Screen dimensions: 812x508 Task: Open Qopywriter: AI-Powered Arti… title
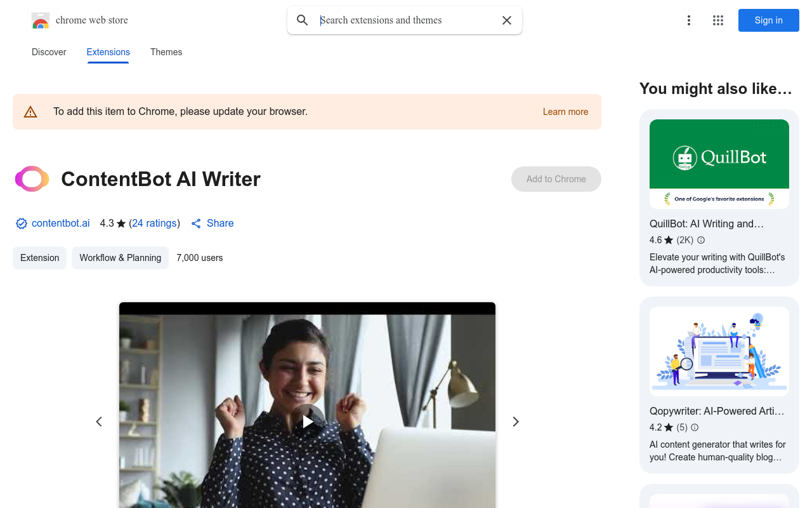(717, 411)
